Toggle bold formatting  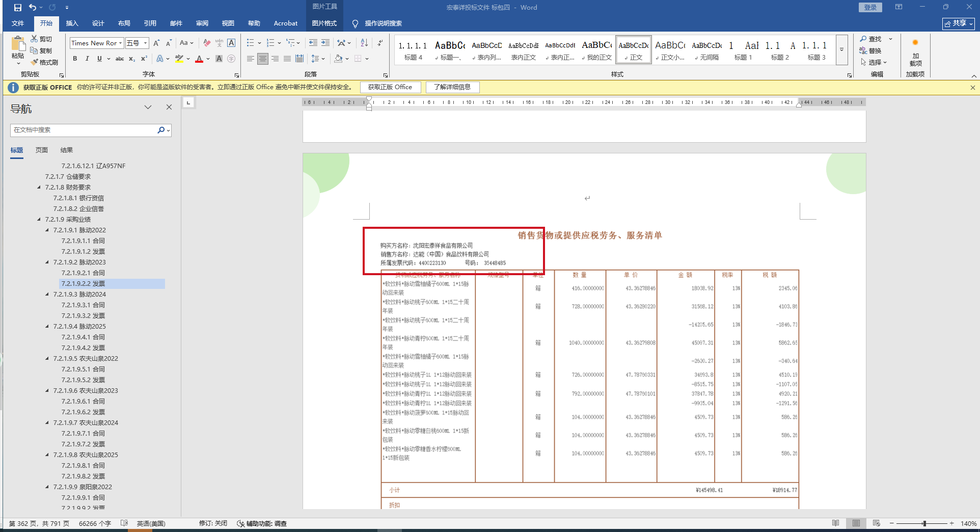(x=75, y=59)
